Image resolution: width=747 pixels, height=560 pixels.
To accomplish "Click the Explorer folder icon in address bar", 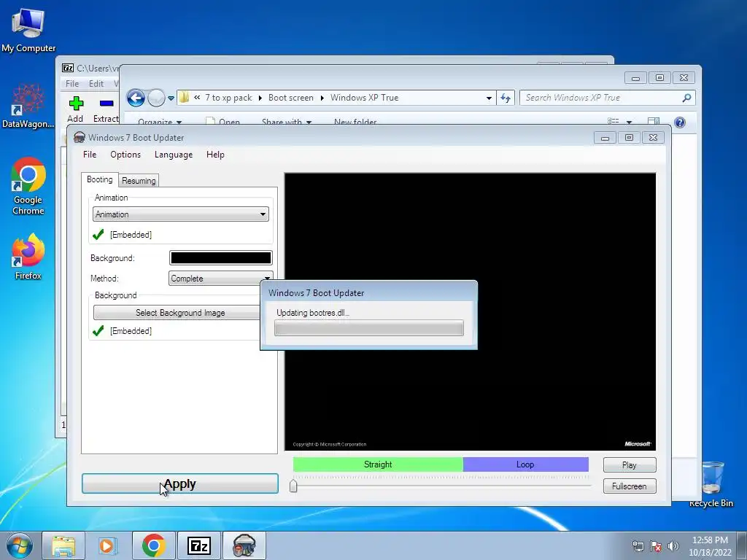I will [x=184, y=98].
